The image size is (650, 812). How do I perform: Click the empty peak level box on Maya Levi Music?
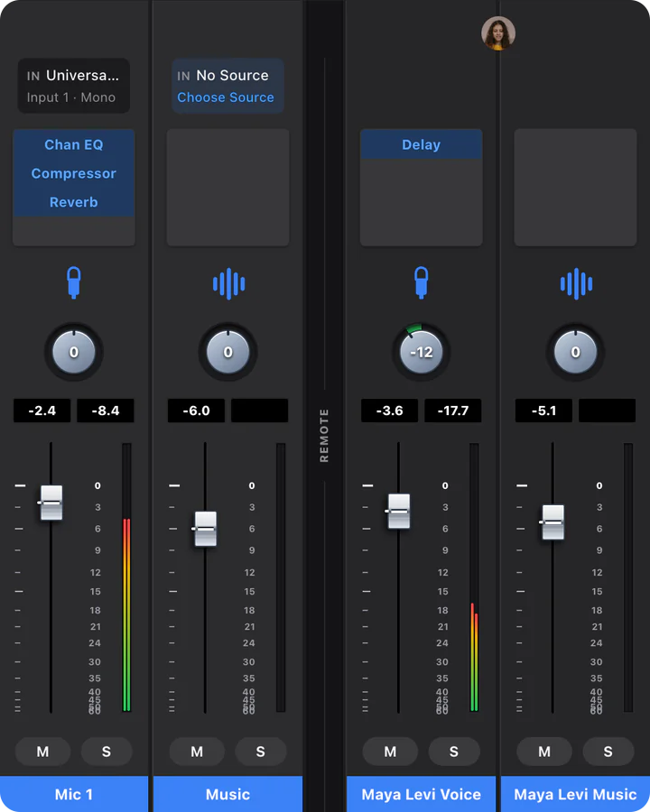pyautogui.click(x=607, y=411)
